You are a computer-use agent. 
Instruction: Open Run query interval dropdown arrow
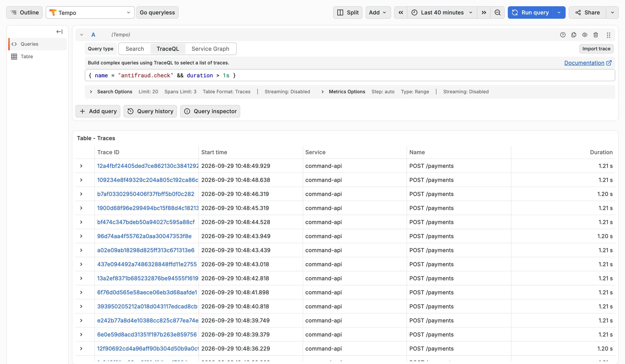click(x=559, y=12)
